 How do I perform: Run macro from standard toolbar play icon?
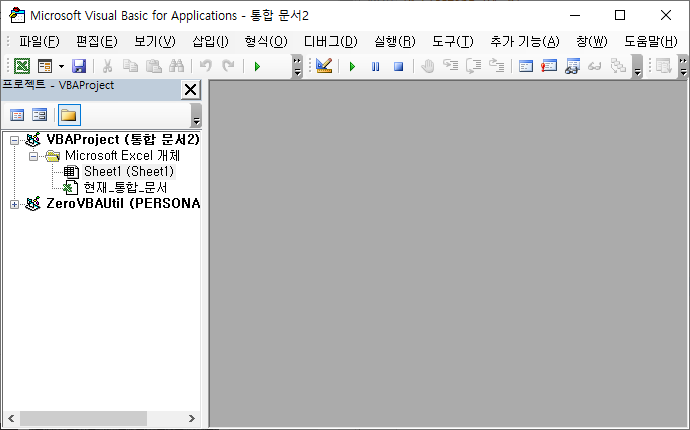[257, 66]
